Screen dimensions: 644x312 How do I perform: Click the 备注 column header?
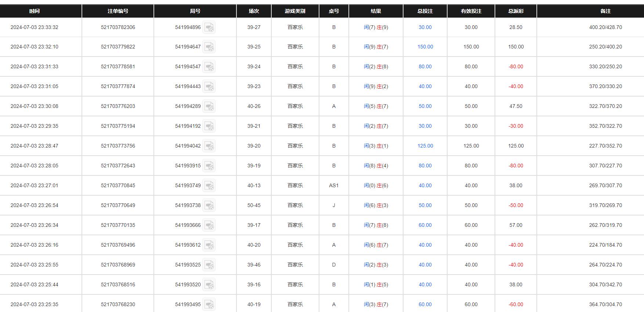[605, 11]
